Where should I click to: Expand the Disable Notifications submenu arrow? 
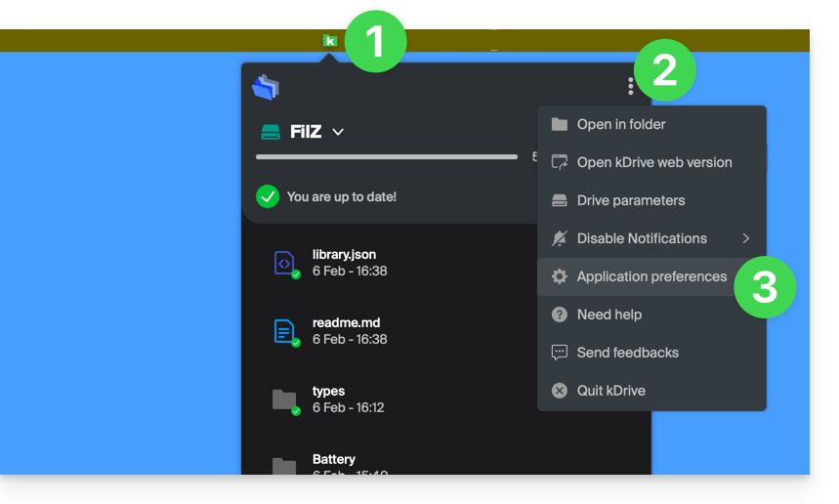click(746, 238)
